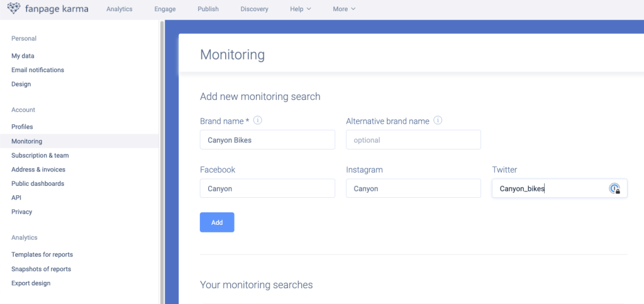Click the sidebar vertical scrollbar

coord(162,157)
